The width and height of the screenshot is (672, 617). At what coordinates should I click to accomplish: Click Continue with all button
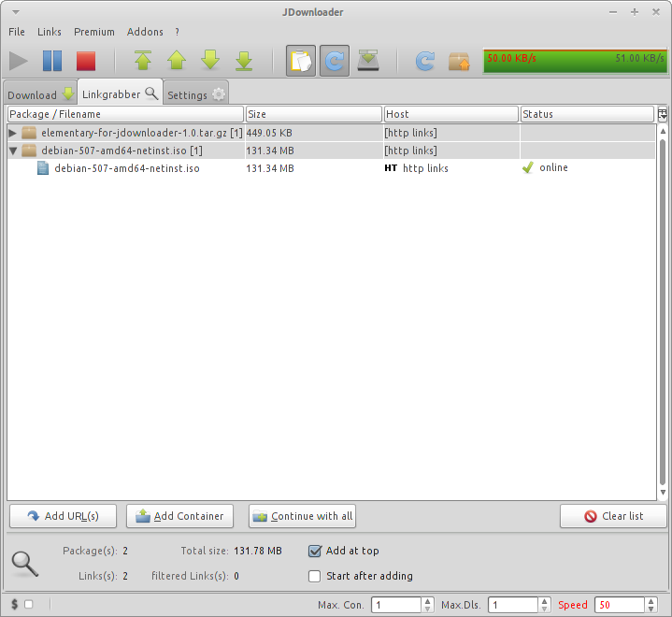click(302, 516)
